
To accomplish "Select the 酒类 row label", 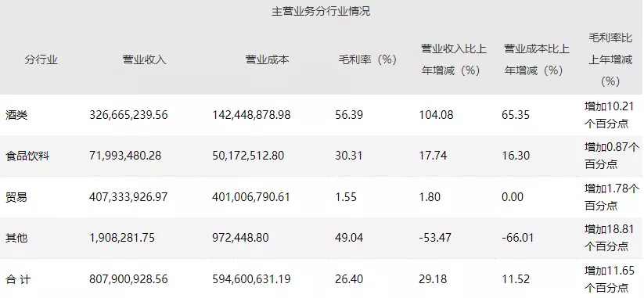I will 17,115.
